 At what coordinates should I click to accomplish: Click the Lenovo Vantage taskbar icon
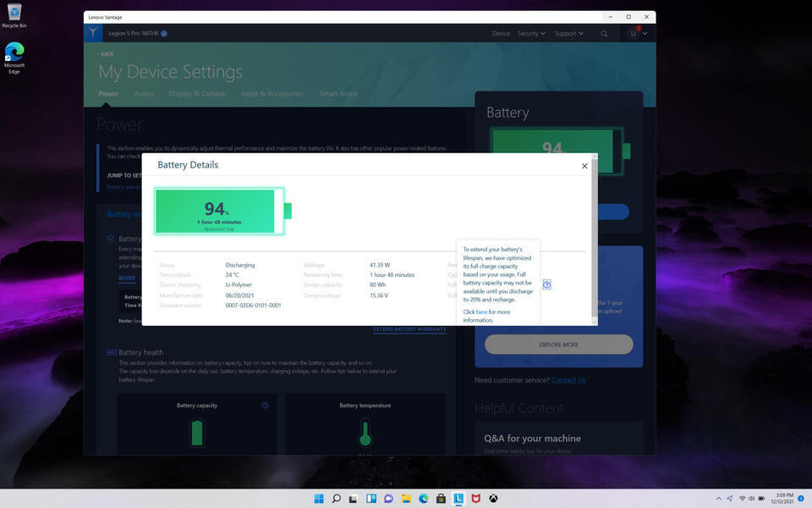click(x=458, y=499)
